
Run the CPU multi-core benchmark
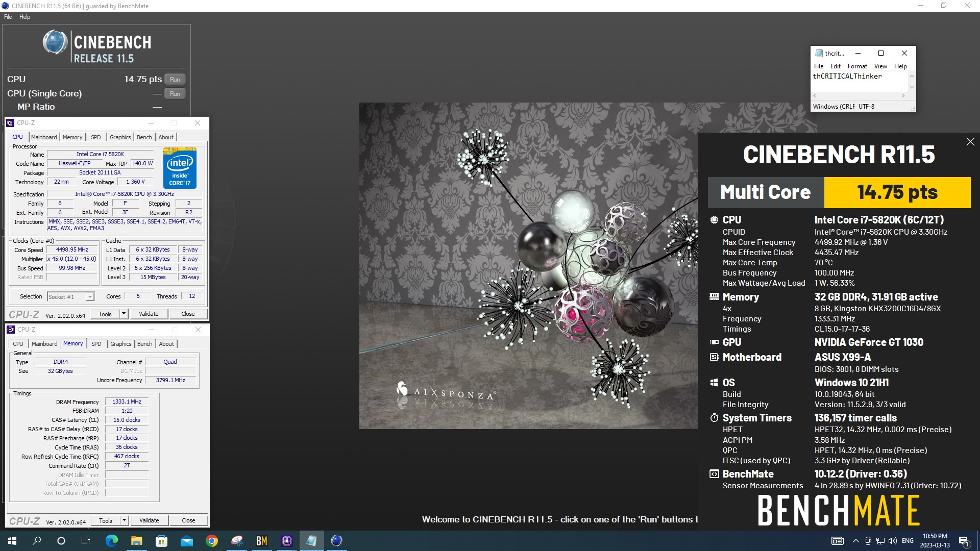(175, 80)
